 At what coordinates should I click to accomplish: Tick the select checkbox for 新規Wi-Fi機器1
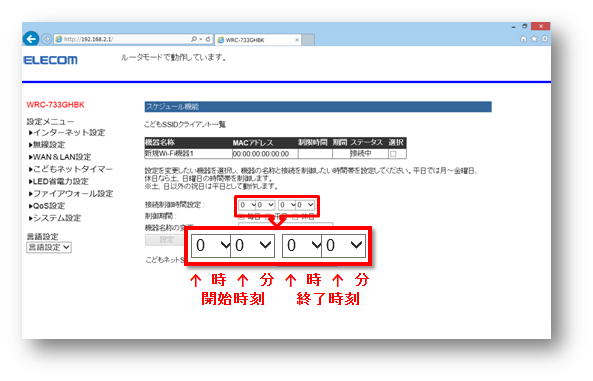[x=393, y=154]
